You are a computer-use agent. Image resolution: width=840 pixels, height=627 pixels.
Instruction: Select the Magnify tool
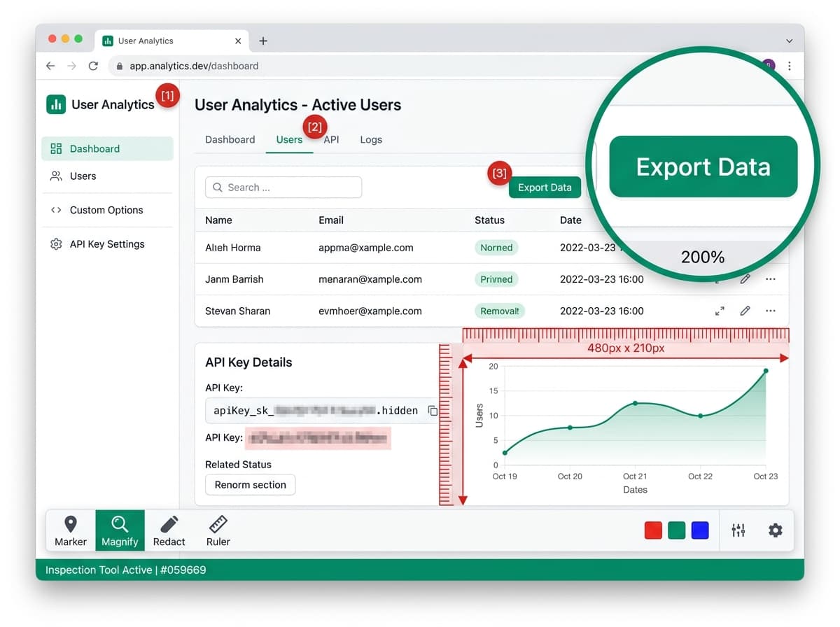[120, 530]
